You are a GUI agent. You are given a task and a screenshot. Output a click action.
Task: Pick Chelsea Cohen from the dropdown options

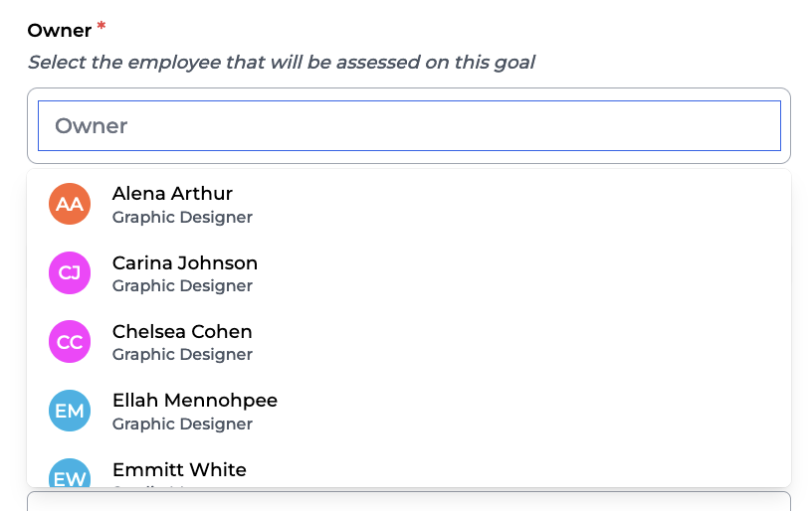point(182,332)
